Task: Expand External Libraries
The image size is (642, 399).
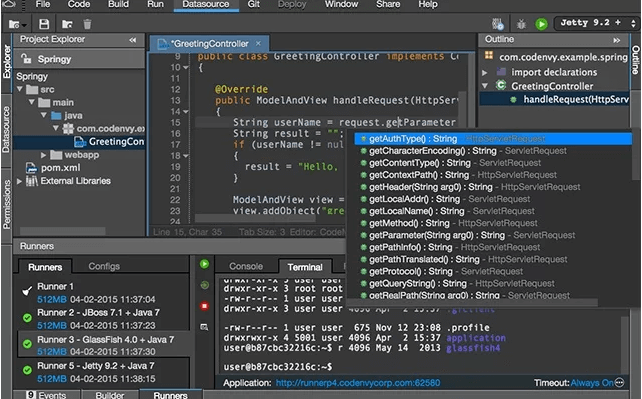Action: pyautogui.click(x=19, y=181)
